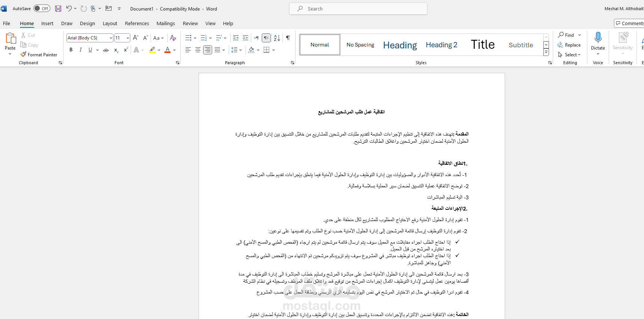Clear all formatting icon

click(x=173, y=38)
